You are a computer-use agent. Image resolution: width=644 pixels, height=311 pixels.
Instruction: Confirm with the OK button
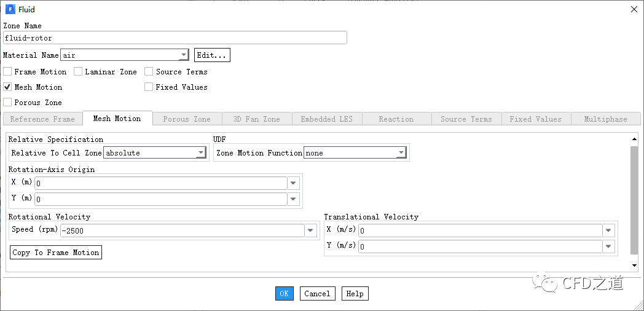click(284, 294)
